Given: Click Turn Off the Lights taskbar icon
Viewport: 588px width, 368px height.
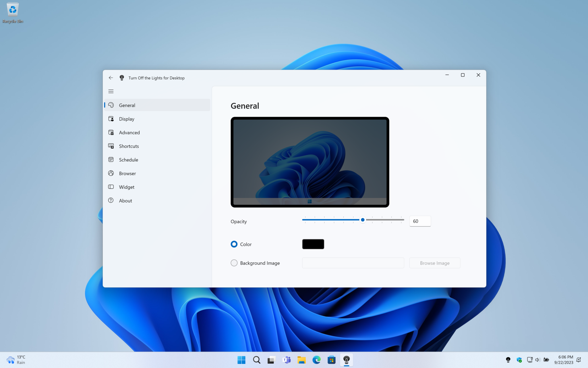Looking at the screenshot, I should coord(347,360).
